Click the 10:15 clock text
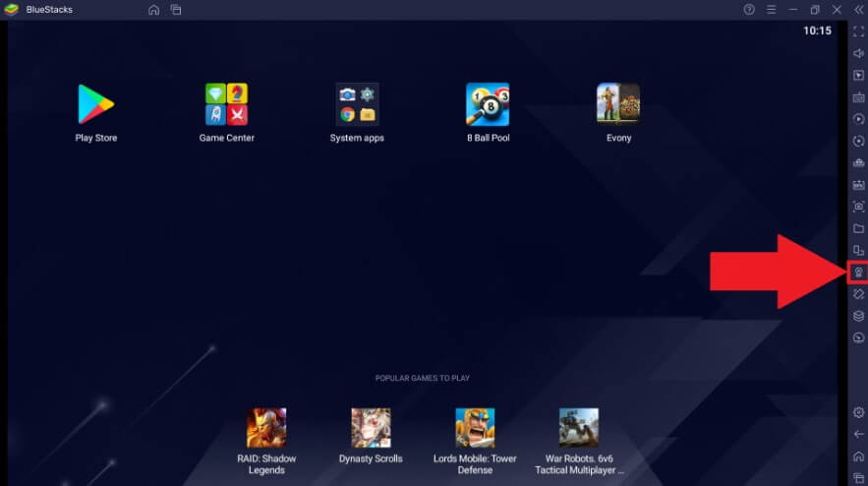Image resolution: width=868 pixels, height=486 pixels. point(817,31)
